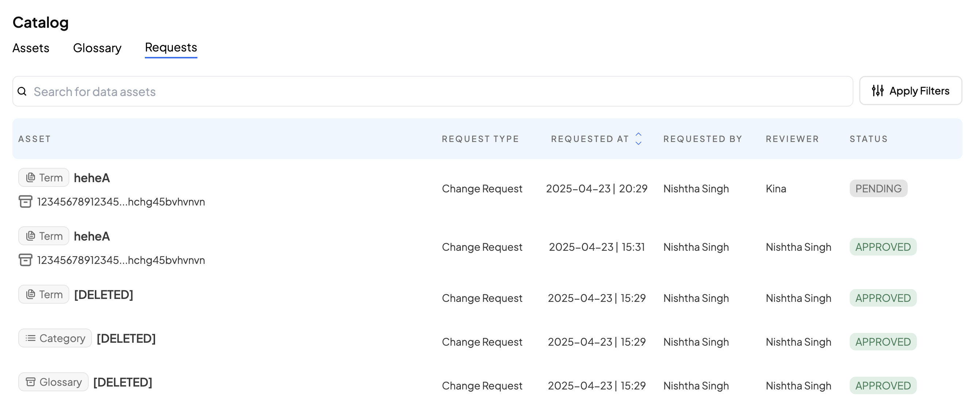Click the Apply Filters button
Screen dimensions: 980x411
[x=910, y=91]
